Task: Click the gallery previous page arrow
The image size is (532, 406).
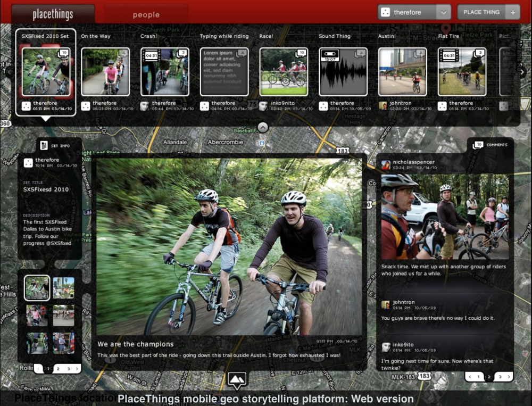Action: 39,369
